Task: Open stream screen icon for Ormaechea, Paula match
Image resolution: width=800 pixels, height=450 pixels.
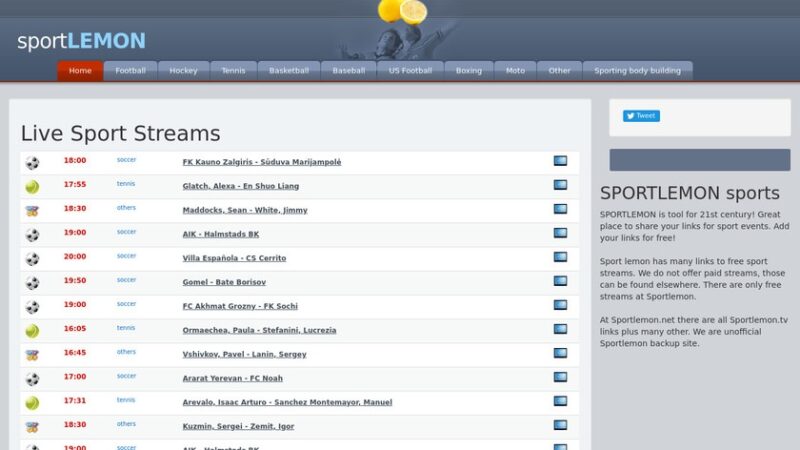Action: (x=560, y=329)
